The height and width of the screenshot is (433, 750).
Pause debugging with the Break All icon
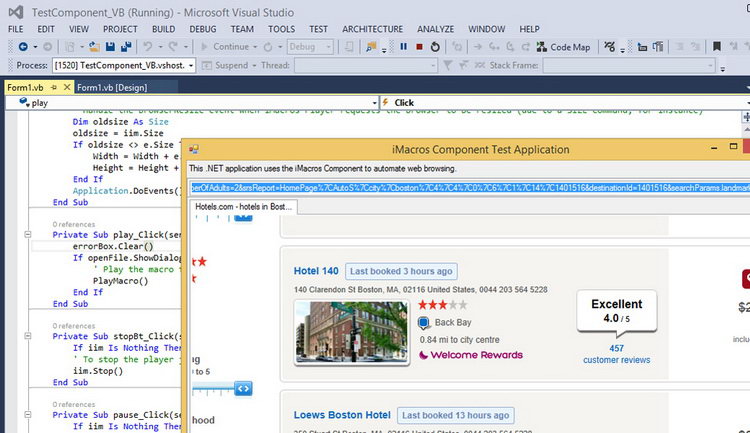tap(403, 47)
